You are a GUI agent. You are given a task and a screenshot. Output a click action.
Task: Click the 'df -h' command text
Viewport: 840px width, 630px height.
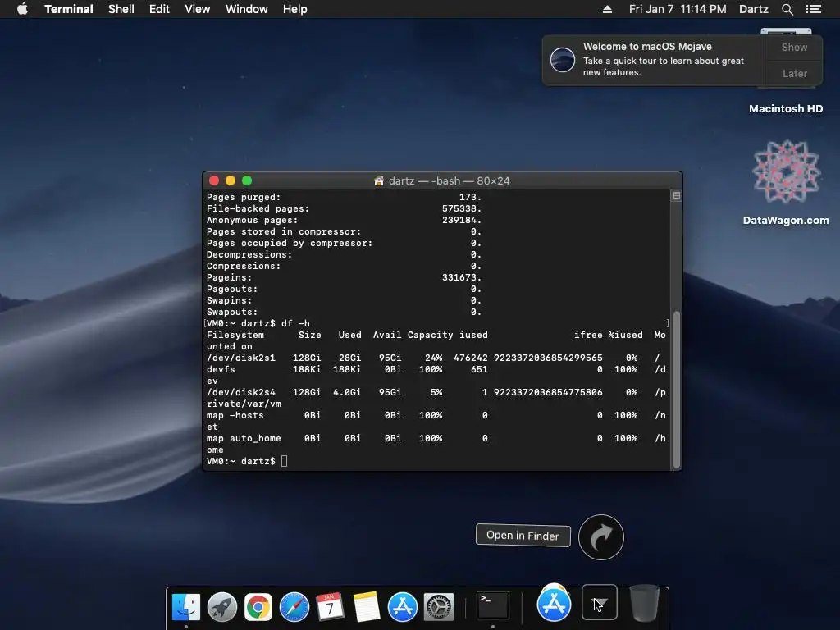[x=295, y=323]
